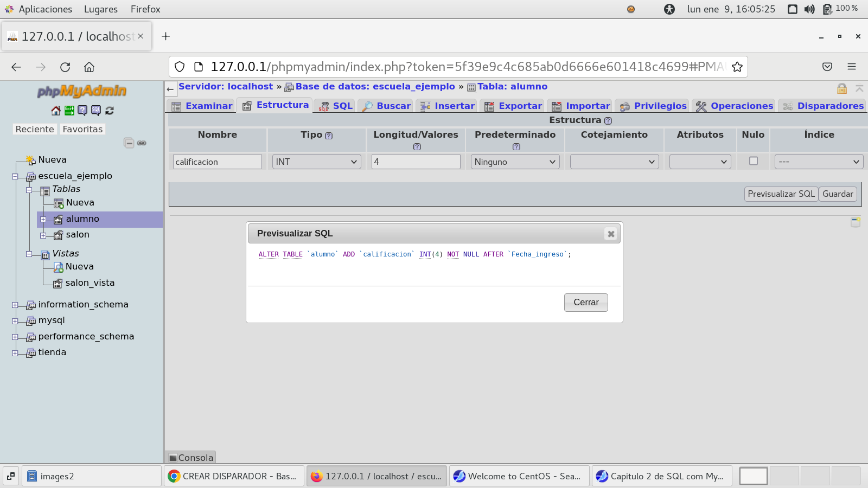Click the Guardar button
The width and height of the screenshot is (868, 488).
838,194
